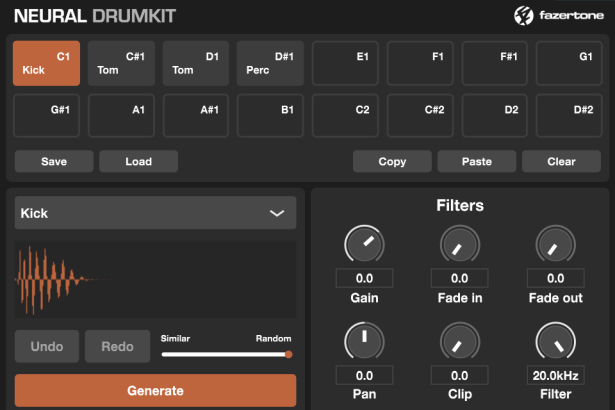
Task: Click the Fazertone logo icon
Action: (x=523, y=15)
